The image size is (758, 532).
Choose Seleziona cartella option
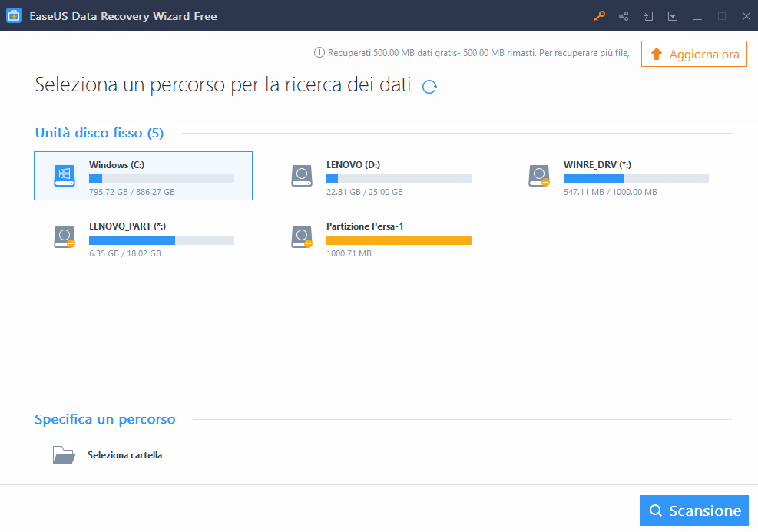tap(124, 455)
